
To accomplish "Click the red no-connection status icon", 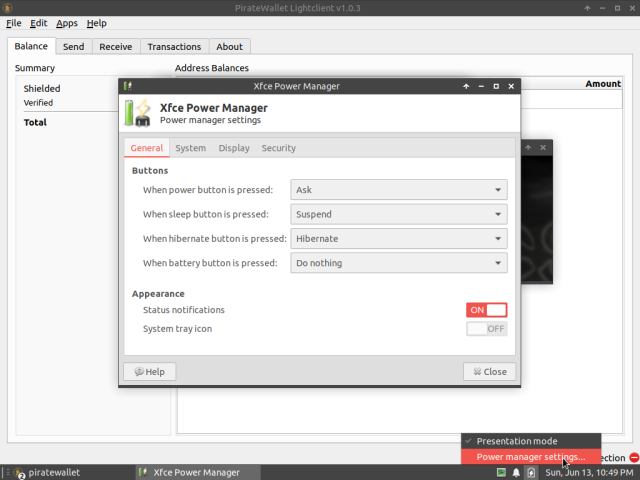I will (x=634, y=458).
